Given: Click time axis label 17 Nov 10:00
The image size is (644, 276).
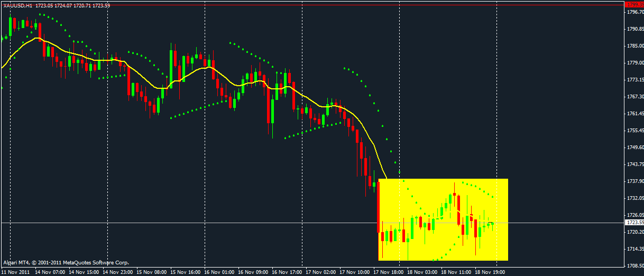Looking at the screenshot, I should tap(355, 272).
